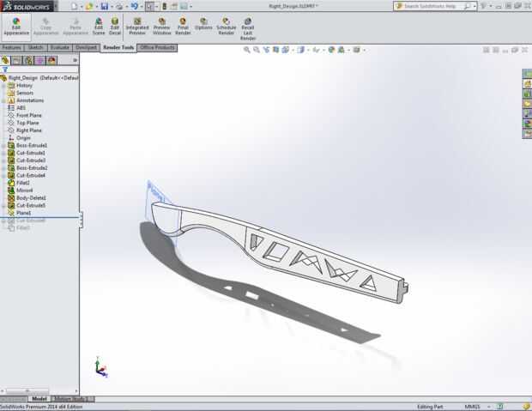Click Edit Scene in Render Tools
The width and height of the screenshot is (532, 411).
pyautogui.click(x=99, y=27)
